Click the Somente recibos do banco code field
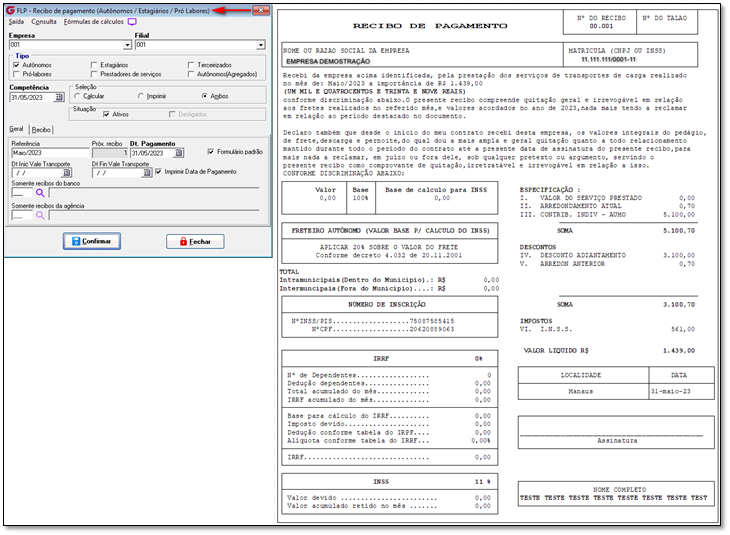730x535 pixels. 22,193
